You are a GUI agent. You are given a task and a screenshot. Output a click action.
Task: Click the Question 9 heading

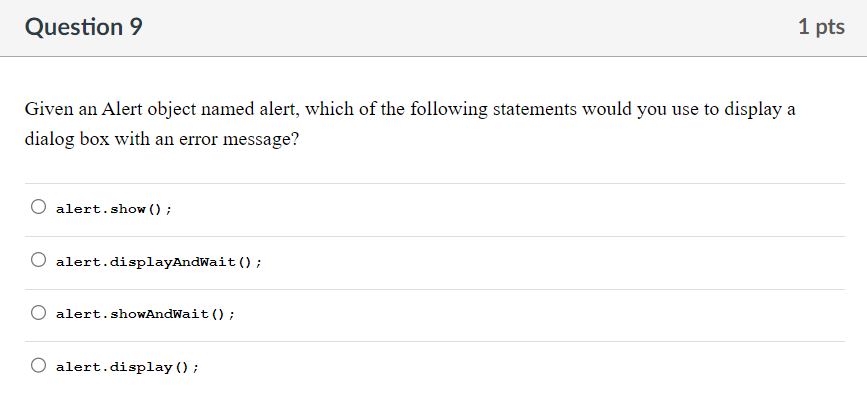click(83, 27)
